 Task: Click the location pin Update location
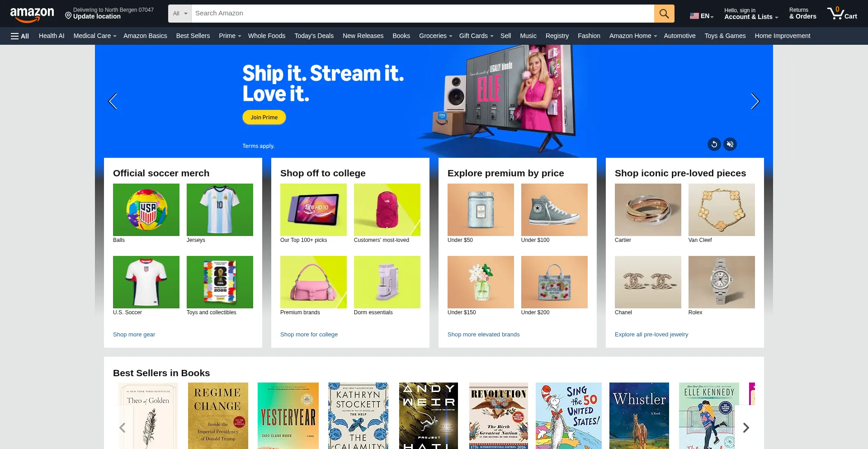click(x=109, y=13)
